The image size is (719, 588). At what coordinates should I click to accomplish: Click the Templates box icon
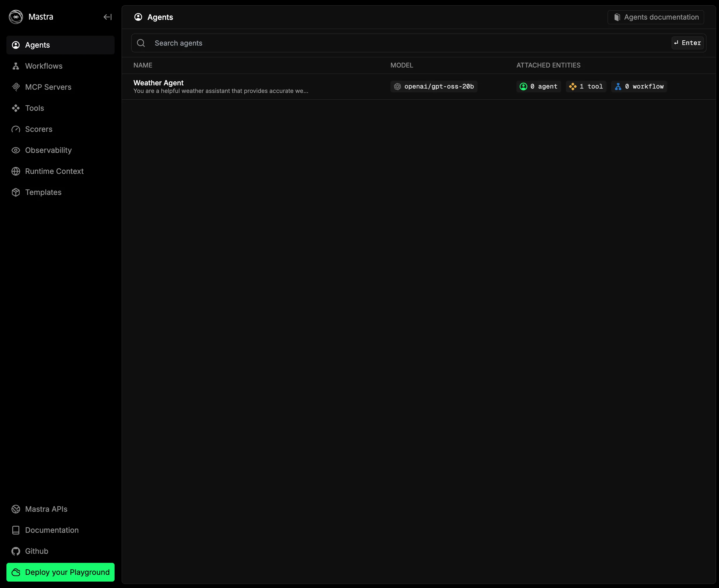[x=15, y=192]
